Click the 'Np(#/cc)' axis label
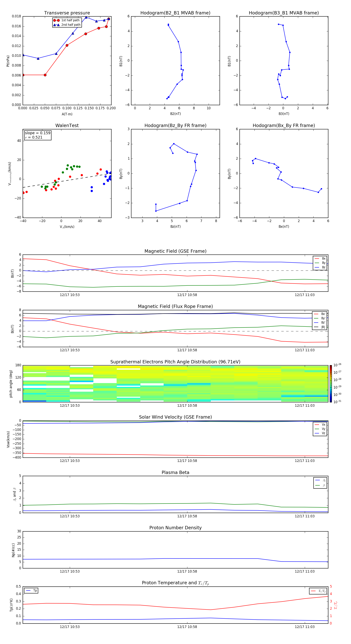 point(13,550)
